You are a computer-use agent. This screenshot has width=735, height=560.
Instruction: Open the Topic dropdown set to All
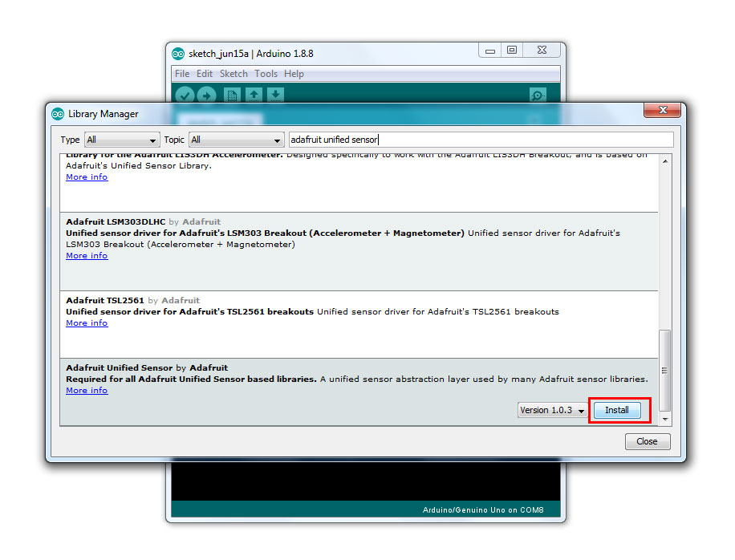click(x=236, y=140)
